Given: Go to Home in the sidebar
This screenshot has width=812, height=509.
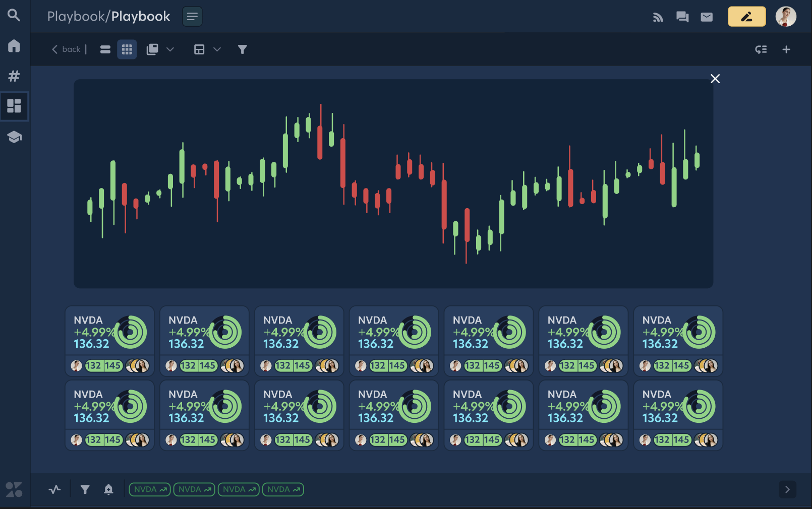Looking at the screenshot, I should (14, 46).
